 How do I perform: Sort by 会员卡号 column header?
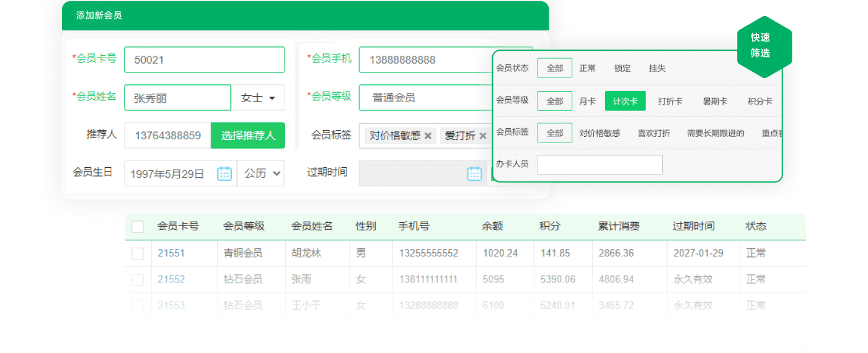coord(178,227)
